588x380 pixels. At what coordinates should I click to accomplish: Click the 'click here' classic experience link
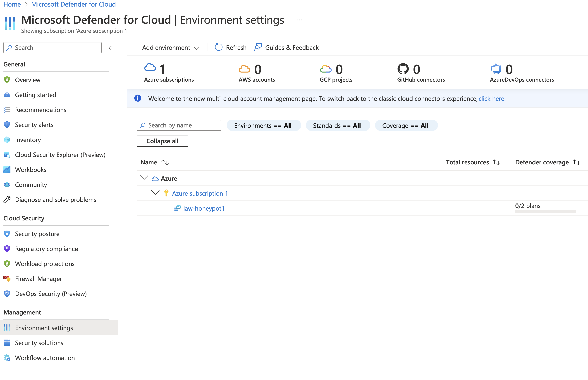coord(492,98)
